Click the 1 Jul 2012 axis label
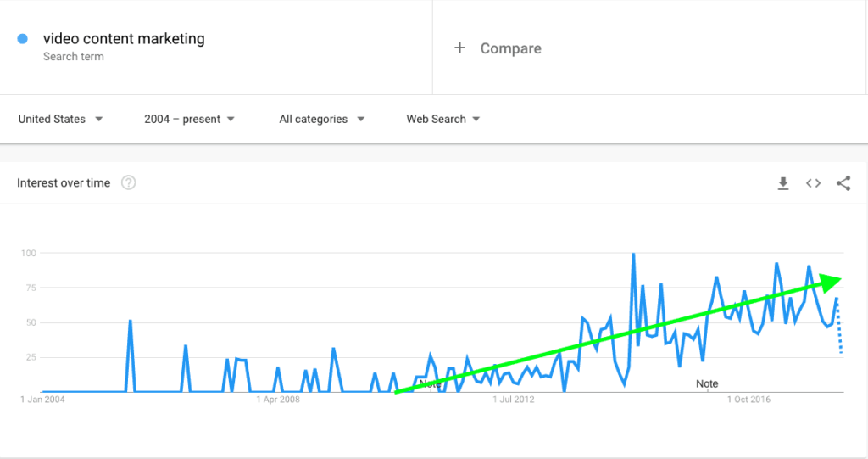Screen dimensions: 868x459 click(513, 399)
